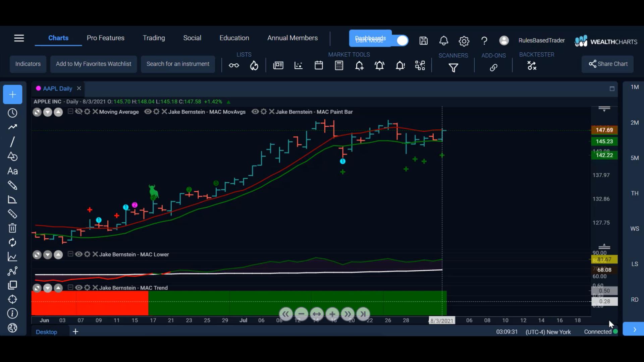Hide the Jake Bernstein MAC MovAvgs indicator
Viewport: 644px width, 362px height.
[x=148, y=112]
